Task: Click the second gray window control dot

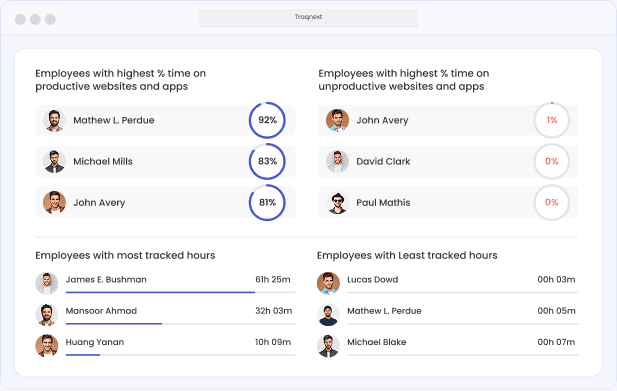Action: click(x=35, y=19)
